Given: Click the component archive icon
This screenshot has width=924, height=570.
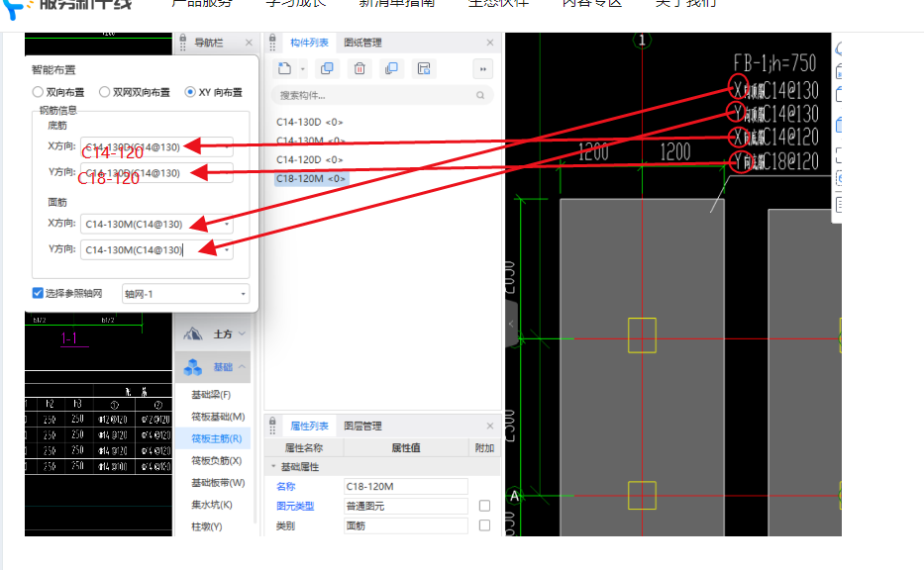Looking at the screenshot, I should click(x=424, y=68).
